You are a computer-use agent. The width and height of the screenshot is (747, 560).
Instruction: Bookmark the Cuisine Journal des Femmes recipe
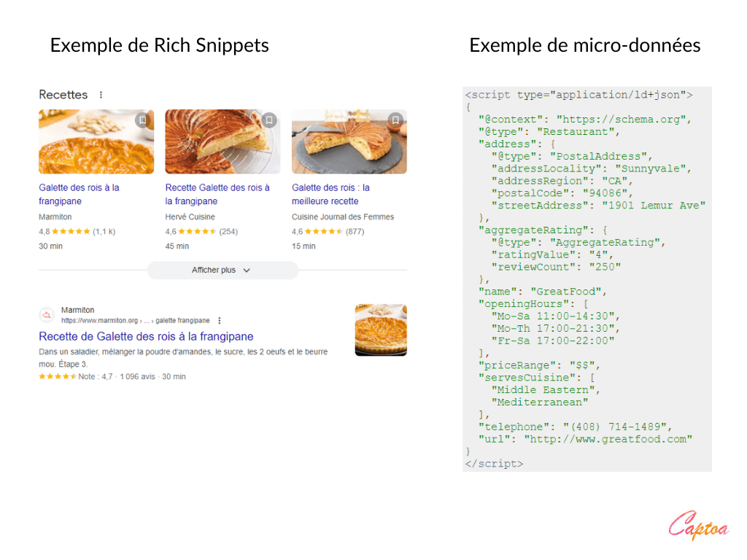pyautogui.click(x=395, y=120)
